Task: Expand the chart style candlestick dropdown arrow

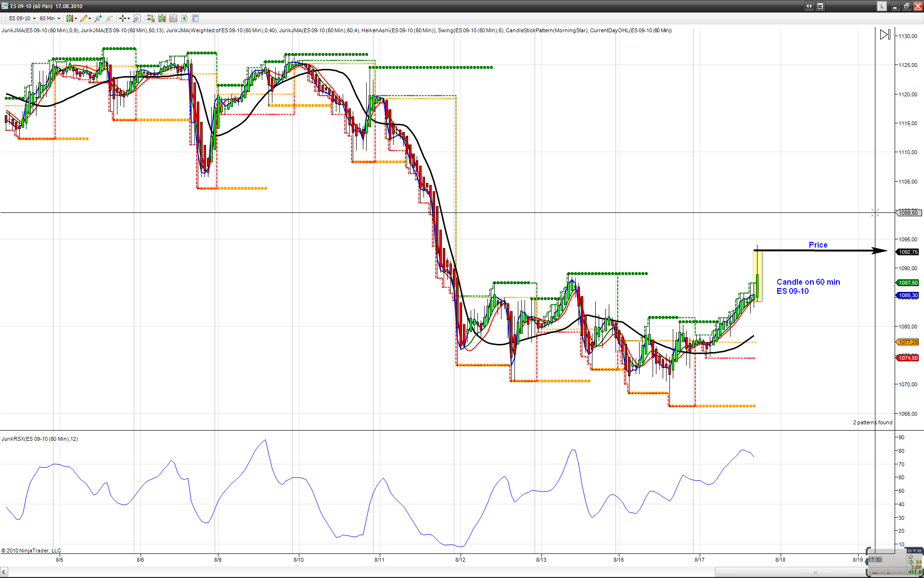Action: 76,18
